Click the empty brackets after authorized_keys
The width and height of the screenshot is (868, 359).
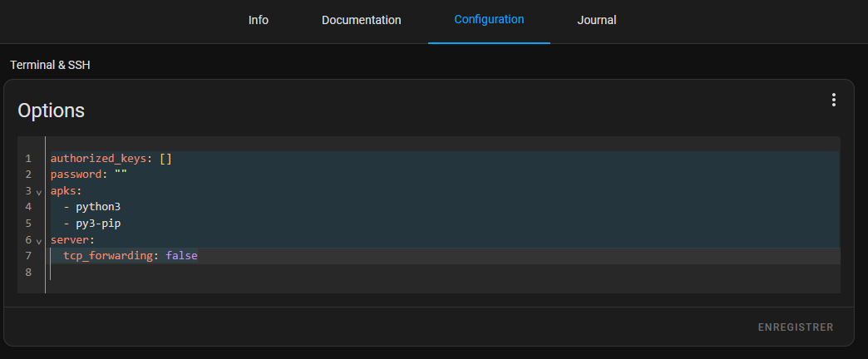pyautogui.click(x=165, y=159)
